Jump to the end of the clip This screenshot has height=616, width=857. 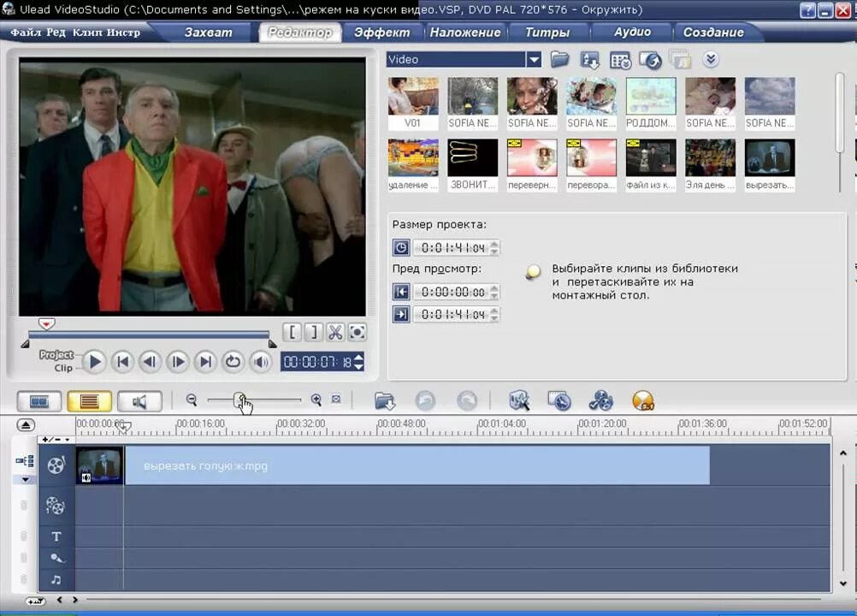click(x=205, y=361)
